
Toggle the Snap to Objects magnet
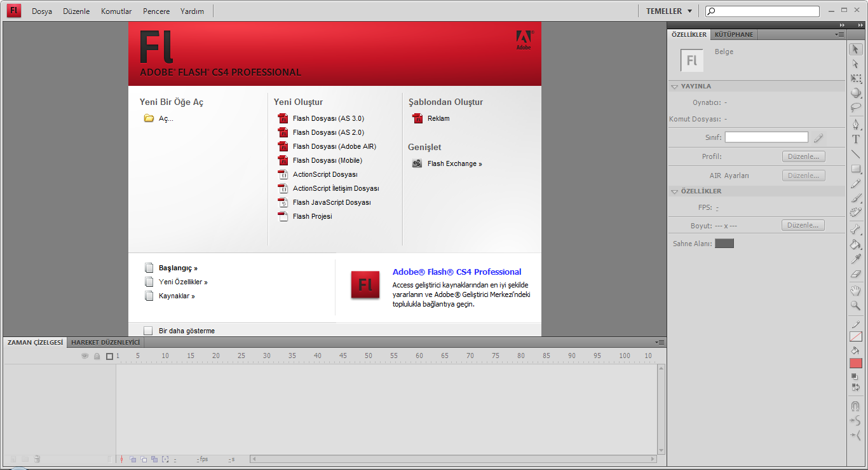coord(856,406)
